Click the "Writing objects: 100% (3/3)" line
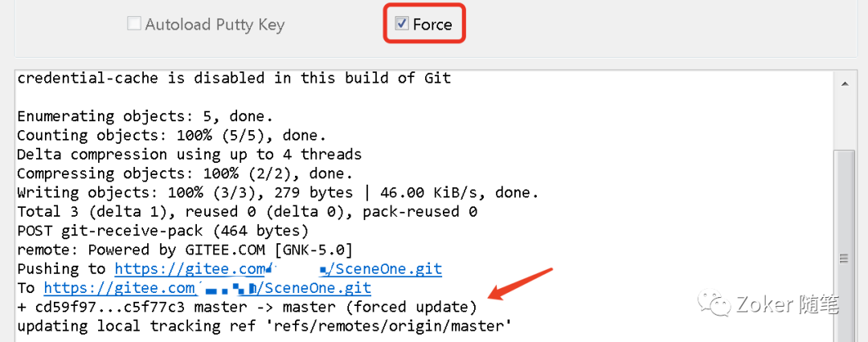 click(277, 193)
